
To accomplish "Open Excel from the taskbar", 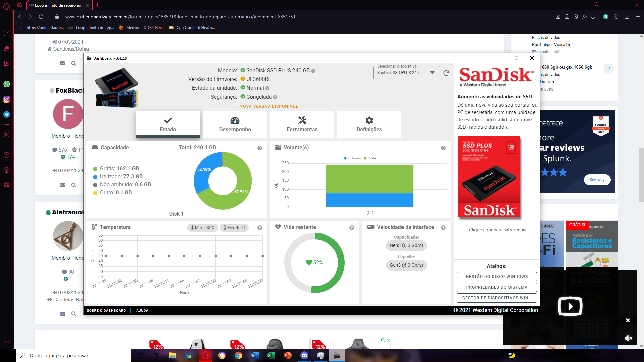I will click(271, 355).
